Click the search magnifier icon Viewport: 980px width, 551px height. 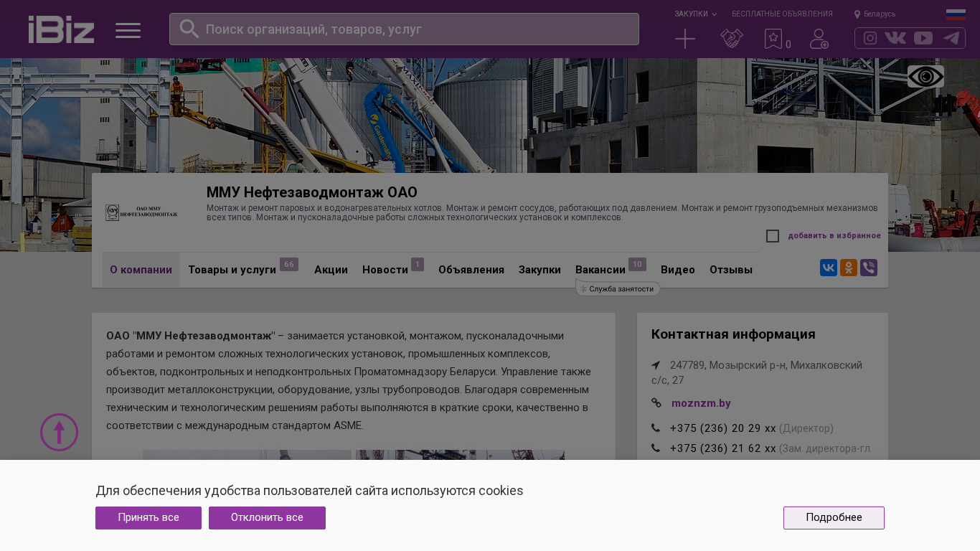(189, 29)
